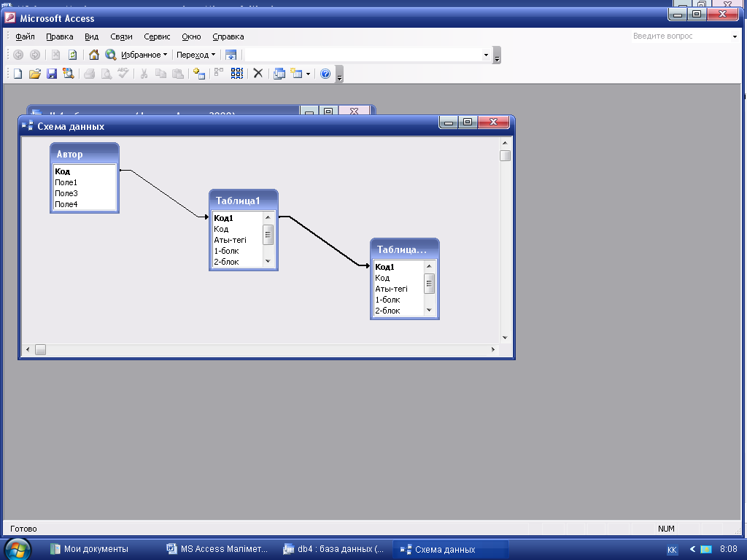This screenshot has width=747, height=560.
Task: Click the Spelling ABC check icon
Action: point(123,74)
